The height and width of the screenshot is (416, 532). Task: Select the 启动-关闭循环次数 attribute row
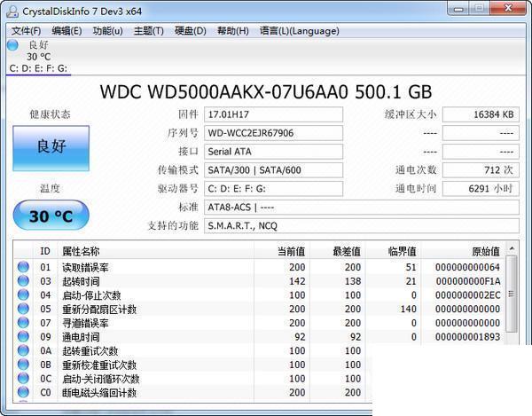(x=193, y=379)
